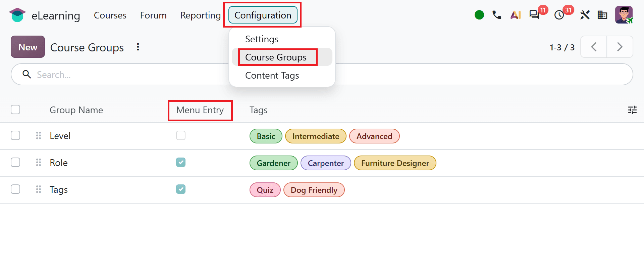Collapse the Configuration dropdown menu
This screenshot has height=259, width=644.
263,15
